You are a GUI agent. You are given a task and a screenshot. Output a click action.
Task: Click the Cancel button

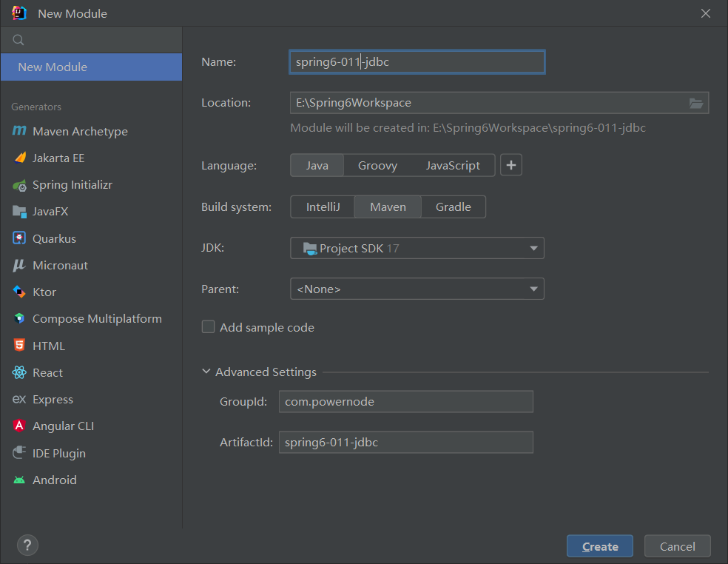(x=678, y=546)
